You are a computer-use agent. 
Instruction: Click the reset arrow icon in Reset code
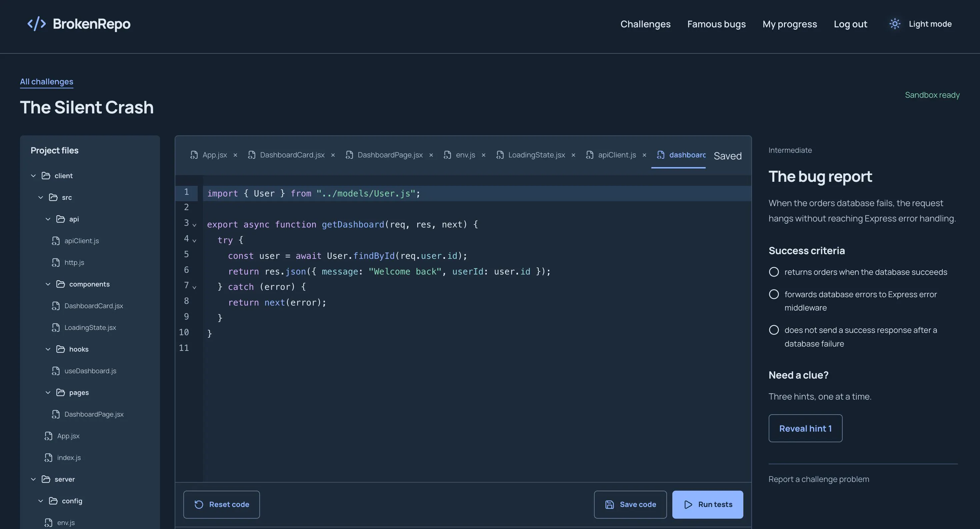pyautogui.click(x=199, y=504)
